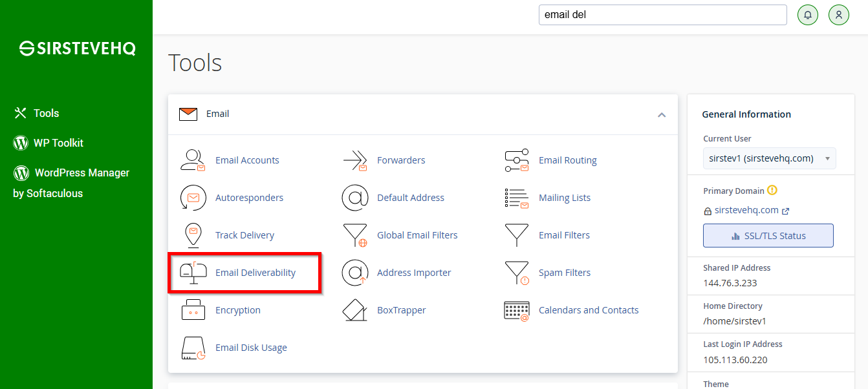Open the Track Delivery pin icon

193,235
